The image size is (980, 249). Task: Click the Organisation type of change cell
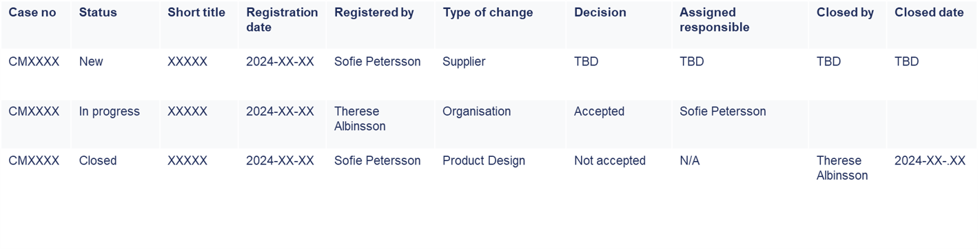point(476,111)
